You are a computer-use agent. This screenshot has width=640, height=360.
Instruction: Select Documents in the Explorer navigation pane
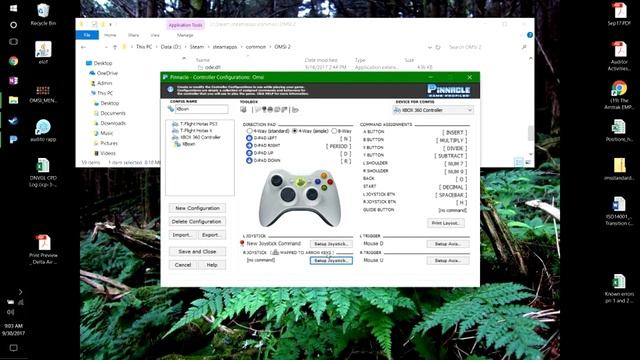point(113,113)
